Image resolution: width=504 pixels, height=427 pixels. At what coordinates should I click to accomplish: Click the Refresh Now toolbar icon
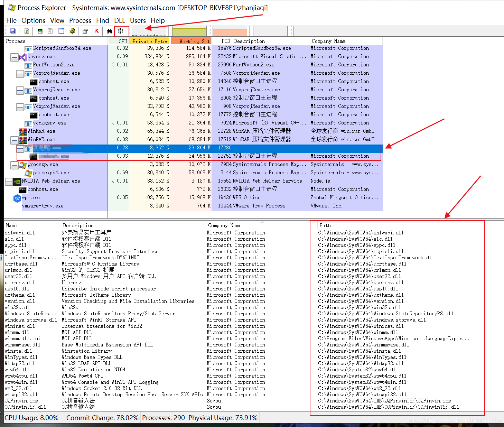(x=27, y=31)
